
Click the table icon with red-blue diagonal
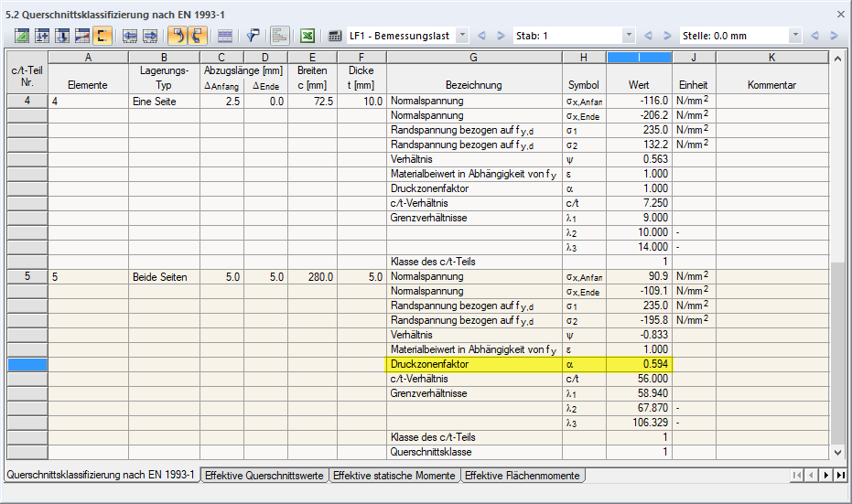82,36
